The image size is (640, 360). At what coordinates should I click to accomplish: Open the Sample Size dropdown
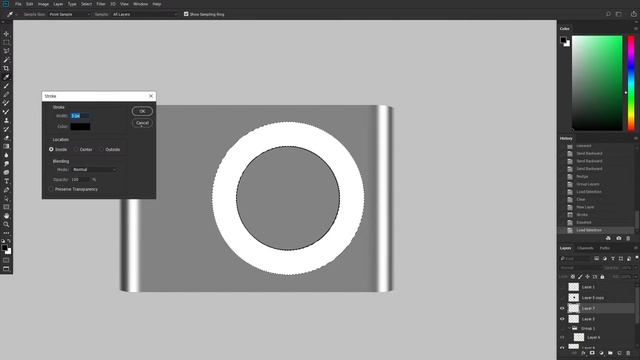69,14
